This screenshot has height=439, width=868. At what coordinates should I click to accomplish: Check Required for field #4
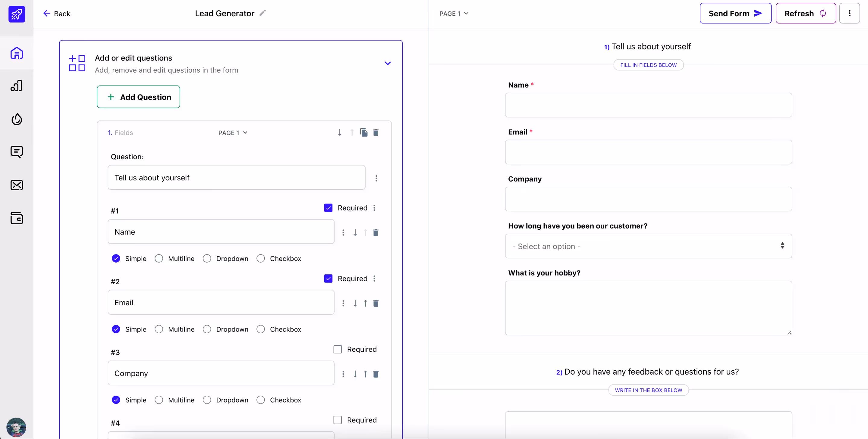coord(337,420)
